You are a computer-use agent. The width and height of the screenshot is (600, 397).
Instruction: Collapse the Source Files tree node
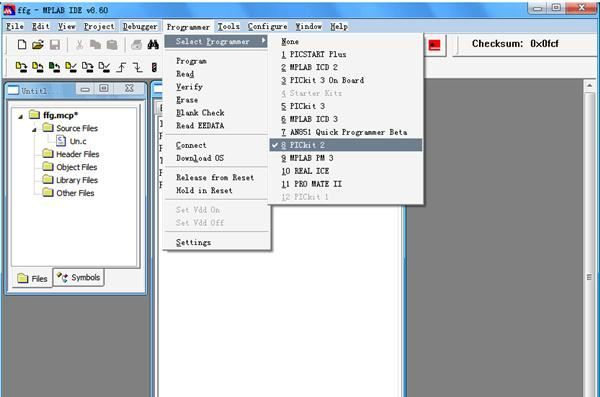(34, 130)
